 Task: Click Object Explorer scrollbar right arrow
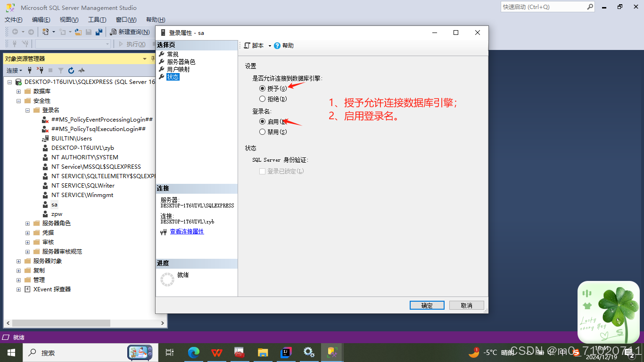point(163,323)
